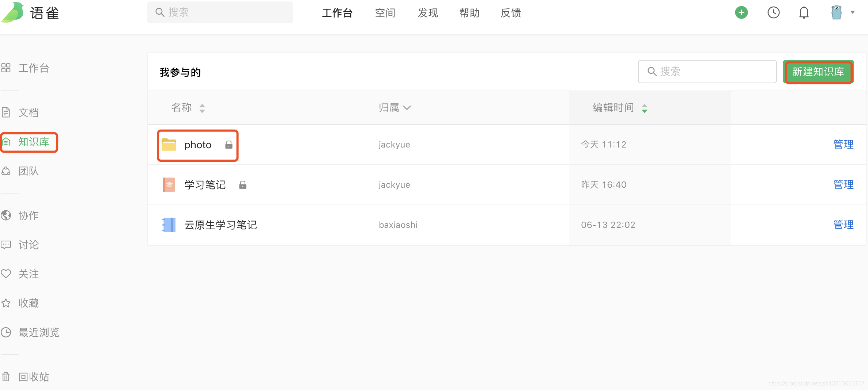Click the Yuque bird logo

(x=12, y=12)
